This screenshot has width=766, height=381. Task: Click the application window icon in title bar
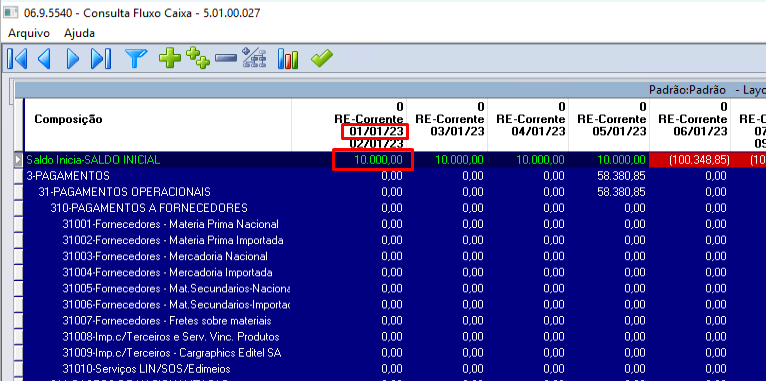pos(11,13)
